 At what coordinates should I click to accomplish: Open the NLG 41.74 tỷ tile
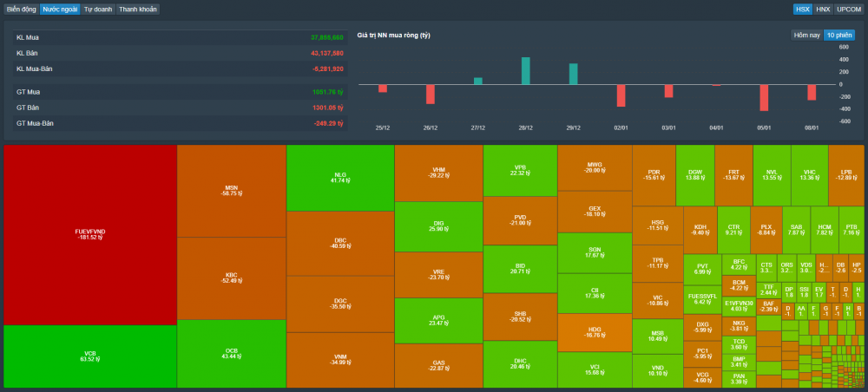(340, 178)
